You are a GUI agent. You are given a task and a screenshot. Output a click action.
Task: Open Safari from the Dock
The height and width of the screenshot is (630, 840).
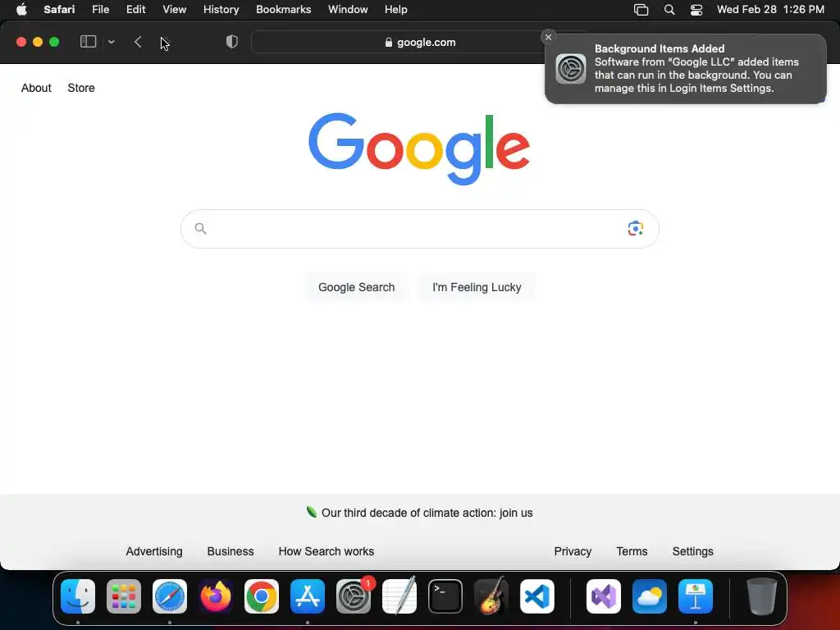[170, 596]
